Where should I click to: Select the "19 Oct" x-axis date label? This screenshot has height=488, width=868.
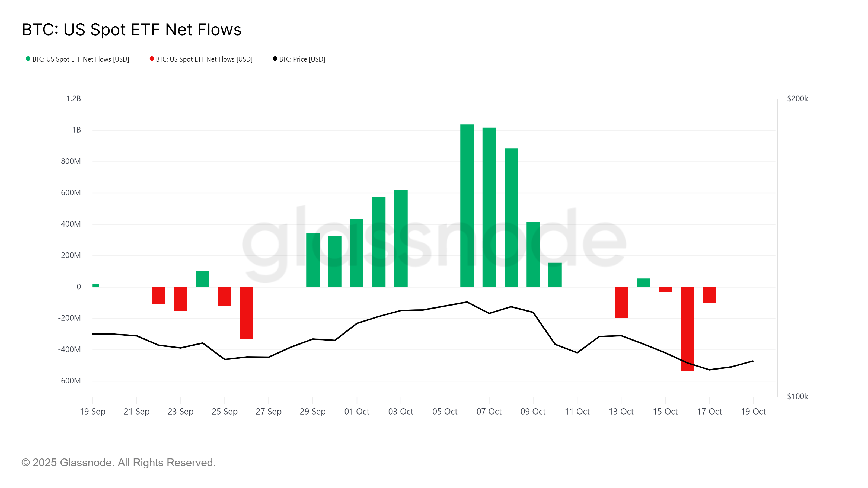pos(753,412)
